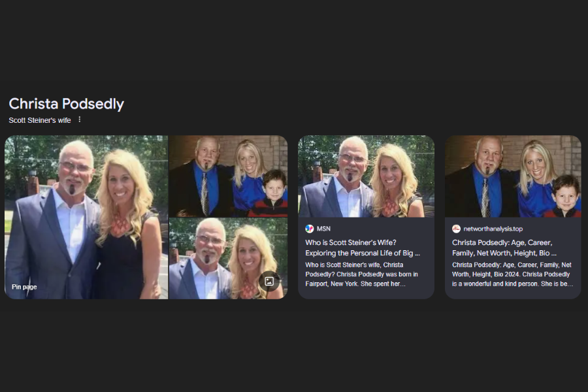
Task: Click the MSN source name
Action: (x=323, y=229)
